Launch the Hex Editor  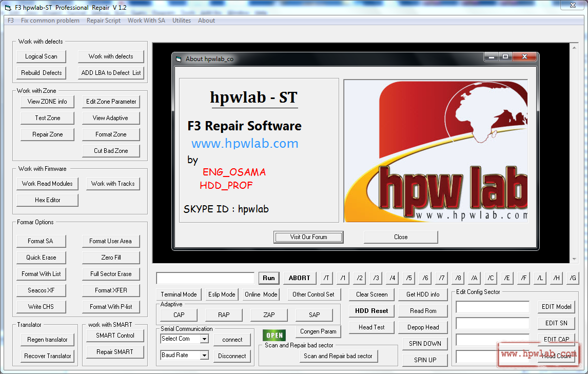point(47,200)
